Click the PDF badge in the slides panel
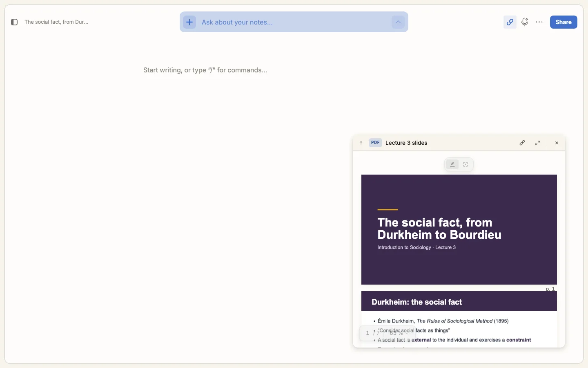 click(375, 143)
